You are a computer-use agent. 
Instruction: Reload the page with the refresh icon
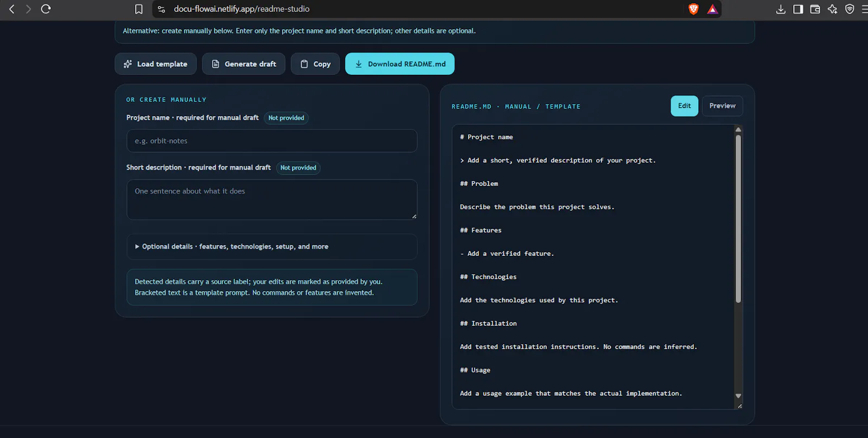(x=46, y=9)
